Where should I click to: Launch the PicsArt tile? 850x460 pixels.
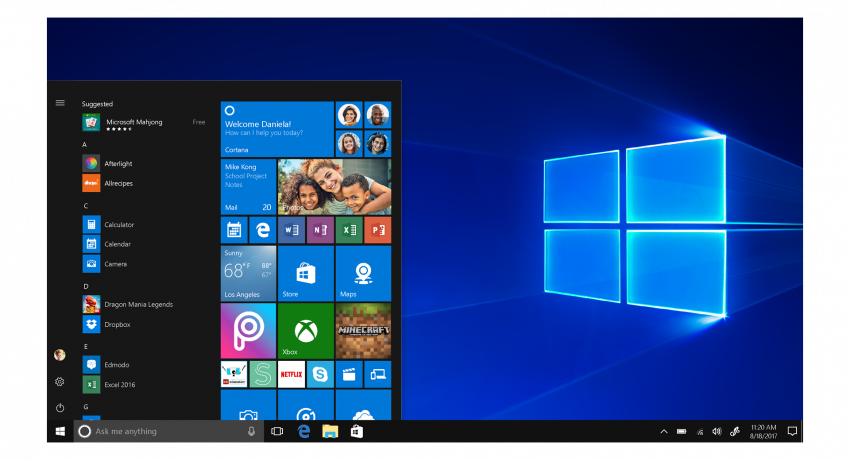coord(248,331)
